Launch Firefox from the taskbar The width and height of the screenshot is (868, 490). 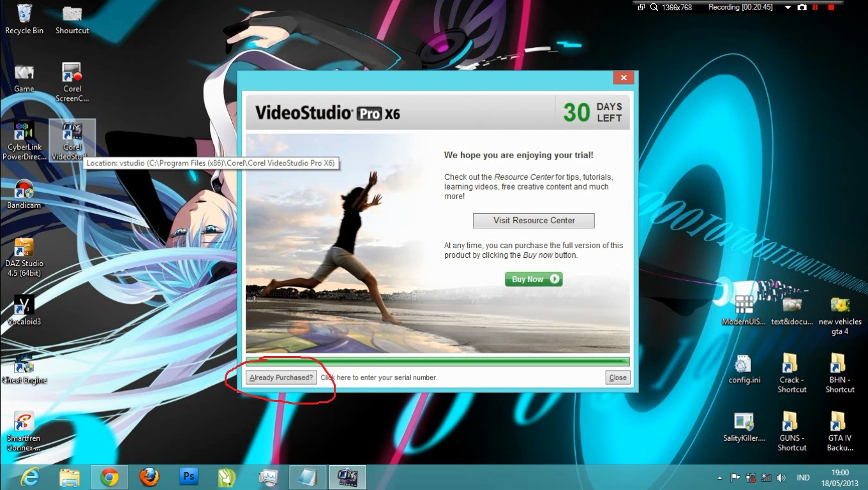point(149,477)
